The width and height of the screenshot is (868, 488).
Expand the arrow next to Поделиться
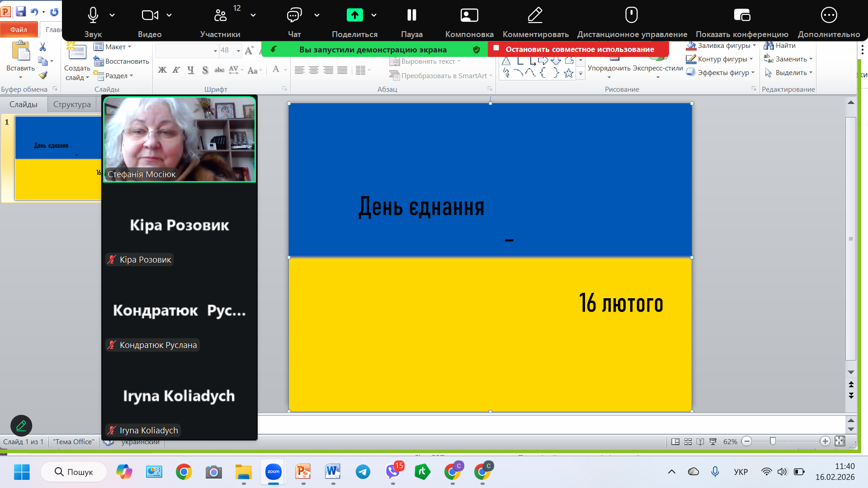point(374,15)
